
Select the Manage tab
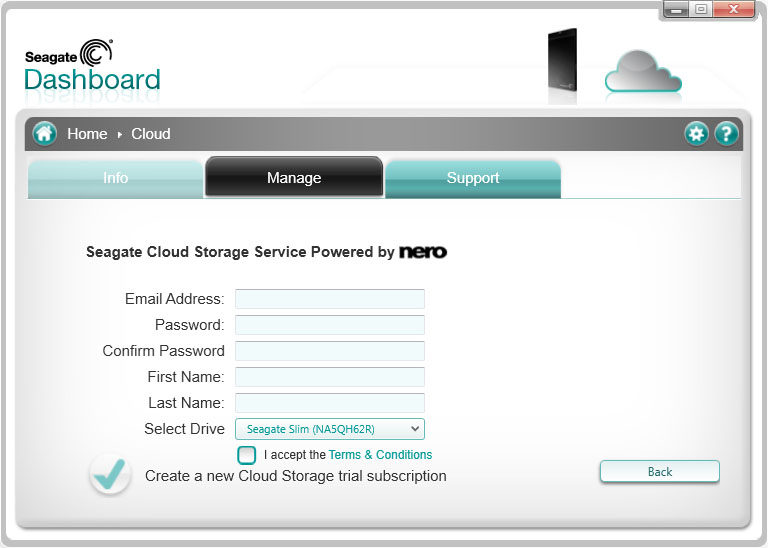click(294, 177)
